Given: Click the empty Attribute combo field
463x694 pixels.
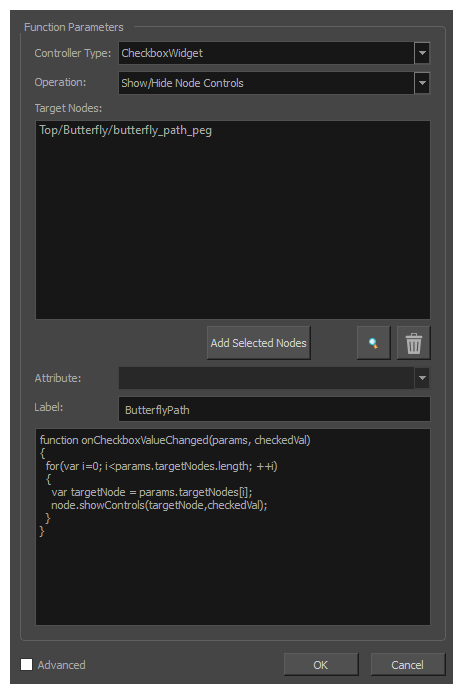Looking at the screenshot, I should (266, 378).
